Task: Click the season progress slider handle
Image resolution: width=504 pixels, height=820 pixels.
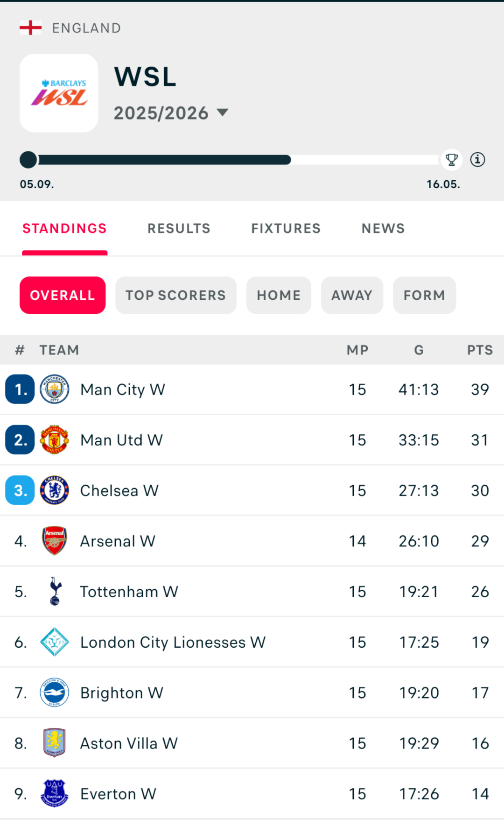Action: (x=28, y=160)
